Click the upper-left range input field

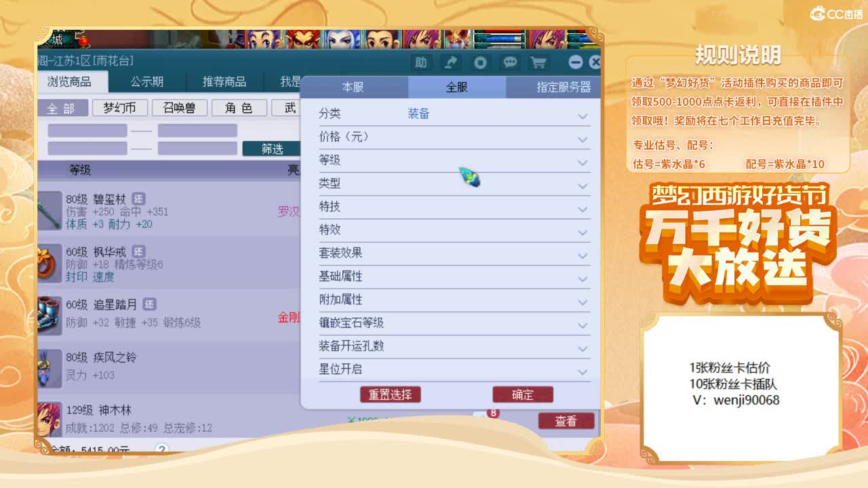coord(87,130)
